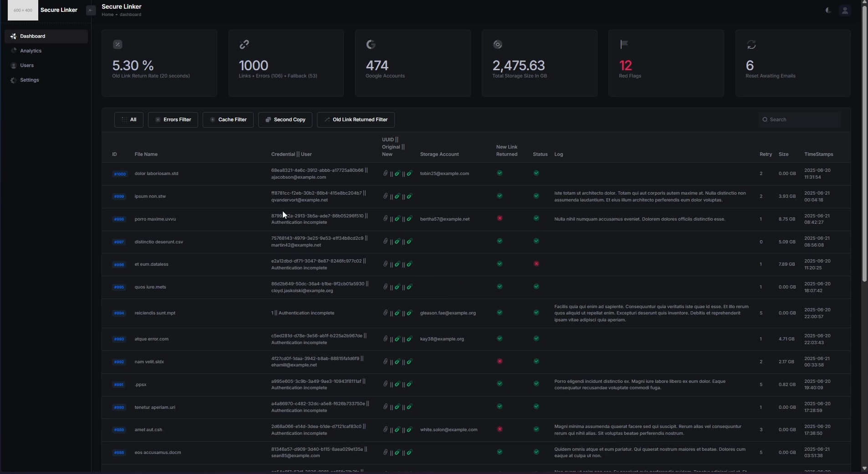The width and height of the screenshot is (868, 474).
Task: Open the Users section in the sidebar
Action: (27, 65)
